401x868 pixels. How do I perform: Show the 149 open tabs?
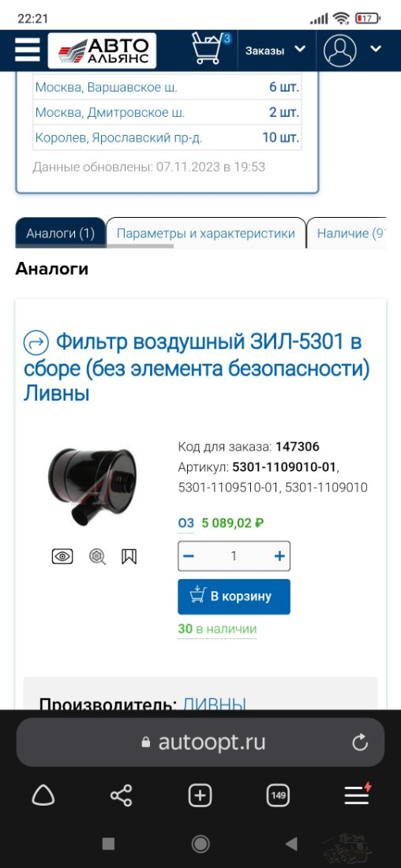[x=278, y=796]
